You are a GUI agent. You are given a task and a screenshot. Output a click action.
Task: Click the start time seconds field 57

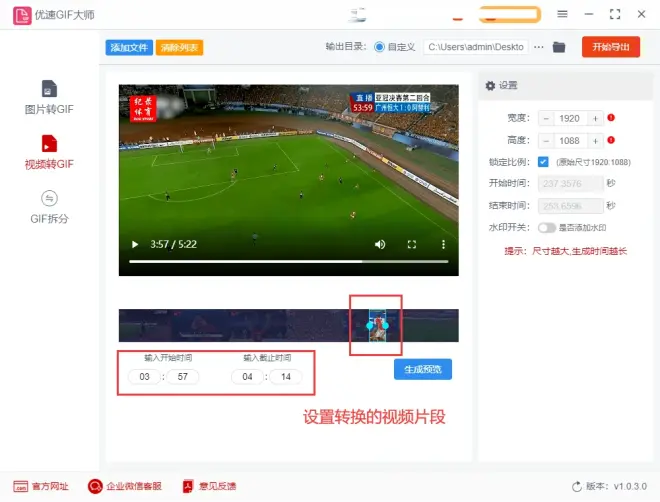click(183, 377)
